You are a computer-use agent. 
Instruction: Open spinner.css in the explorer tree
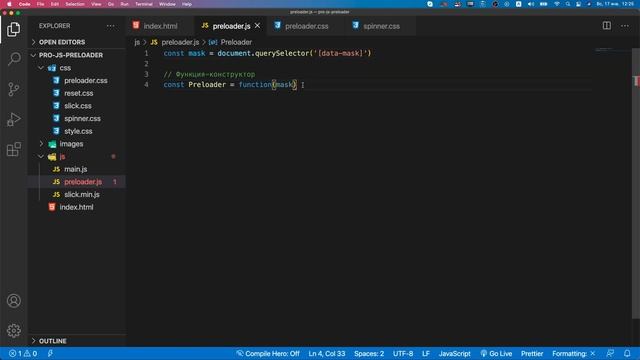pyautogui.click(x=82, y=118)
